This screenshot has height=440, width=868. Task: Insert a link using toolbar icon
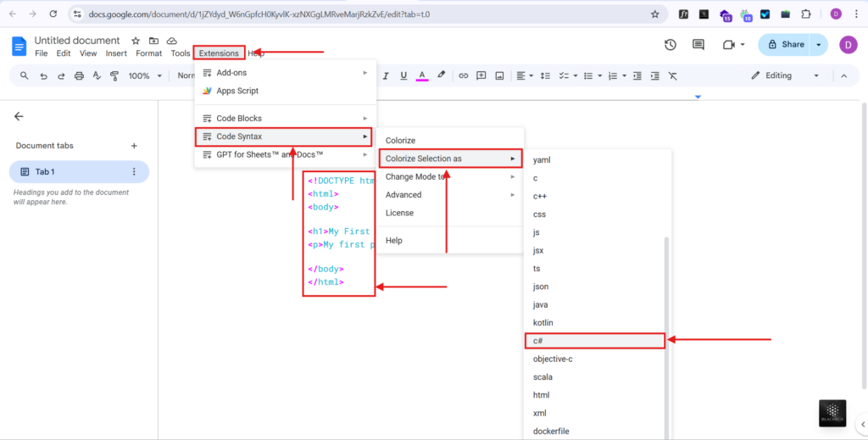point(464,75)
